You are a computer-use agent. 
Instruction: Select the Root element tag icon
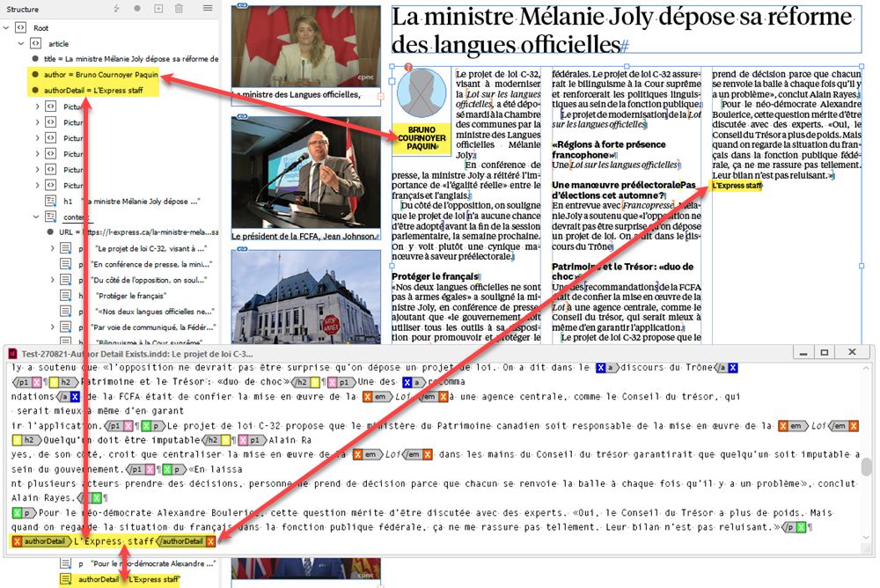[x=21, y=27]
